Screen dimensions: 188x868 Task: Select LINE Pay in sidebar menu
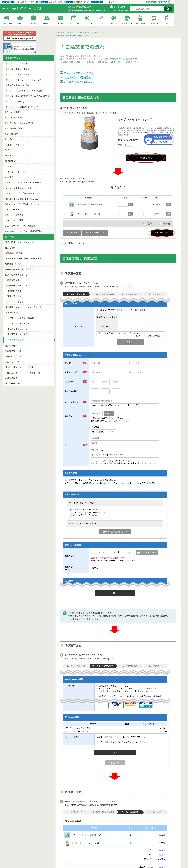[29, 139]
